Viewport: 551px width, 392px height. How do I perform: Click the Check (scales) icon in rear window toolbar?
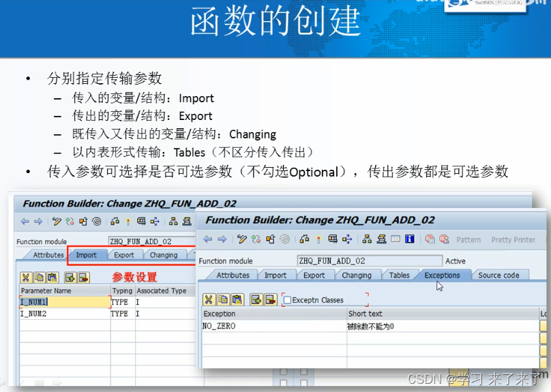[115, 222]
